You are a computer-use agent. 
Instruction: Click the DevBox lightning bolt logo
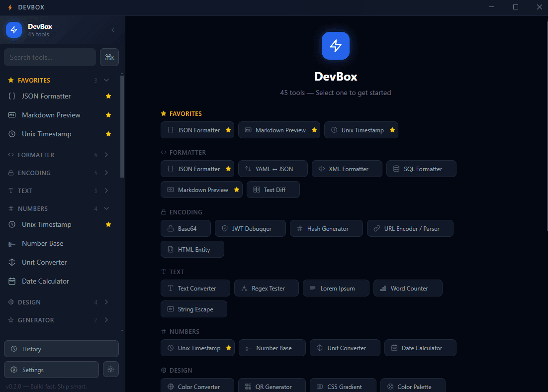pos(13,30)
